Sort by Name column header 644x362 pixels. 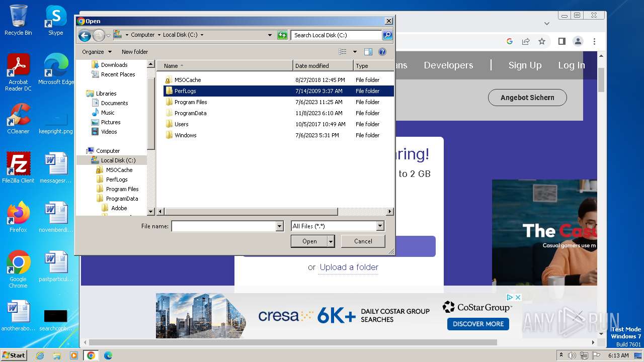(225, 66)
